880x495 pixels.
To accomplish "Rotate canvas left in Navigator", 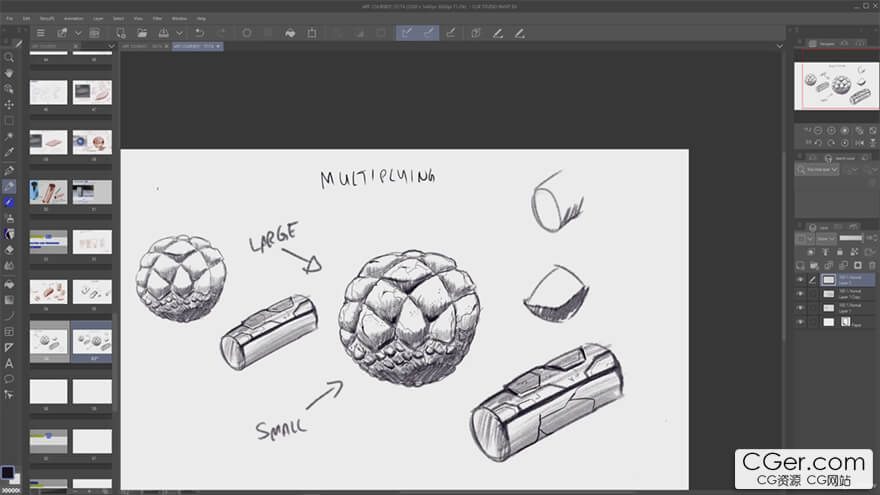I will 818,143.
